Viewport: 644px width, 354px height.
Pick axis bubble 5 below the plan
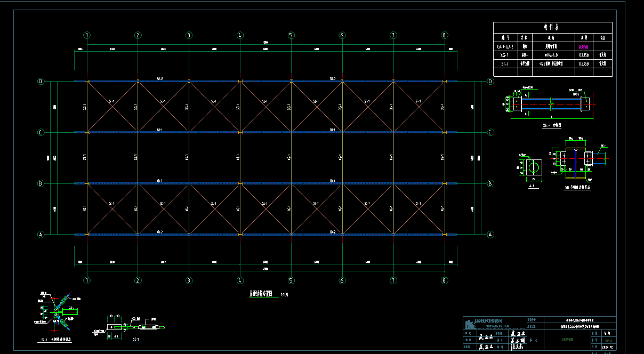pos(291,280)
